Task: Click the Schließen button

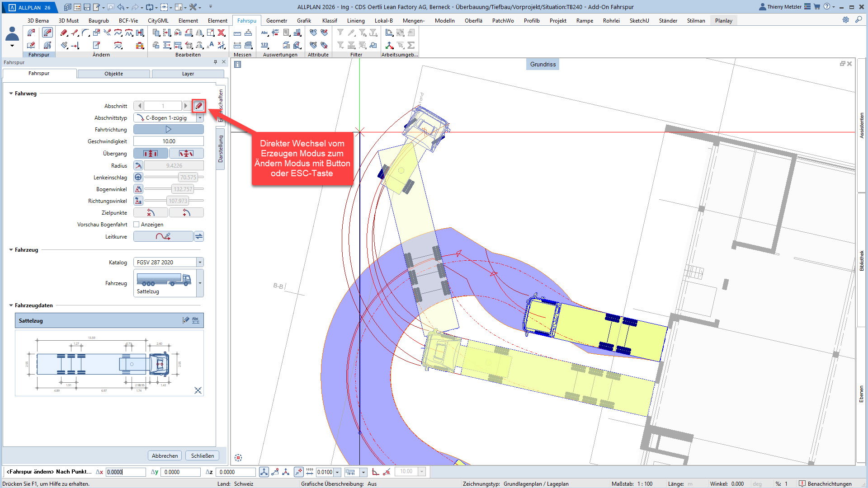Action: (202, 456)
